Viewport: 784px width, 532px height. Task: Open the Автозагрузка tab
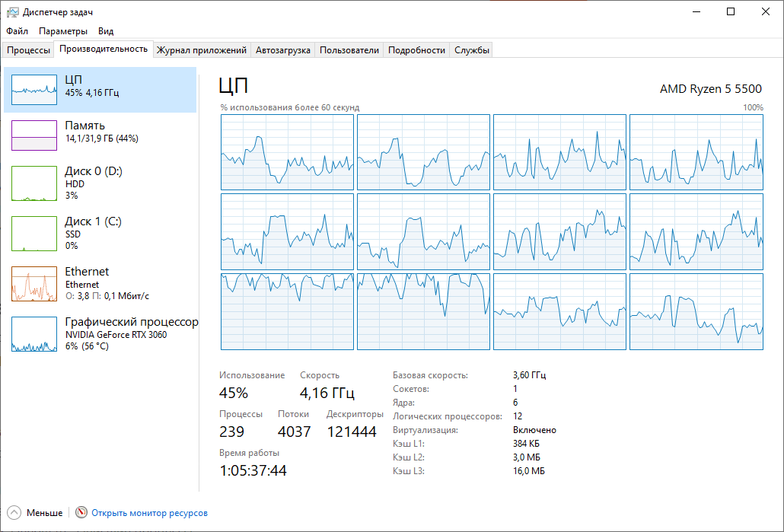click(283, 50)
